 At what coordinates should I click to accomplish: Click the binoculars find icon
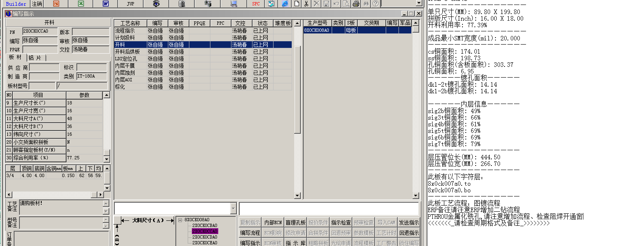tap(366, 4)
